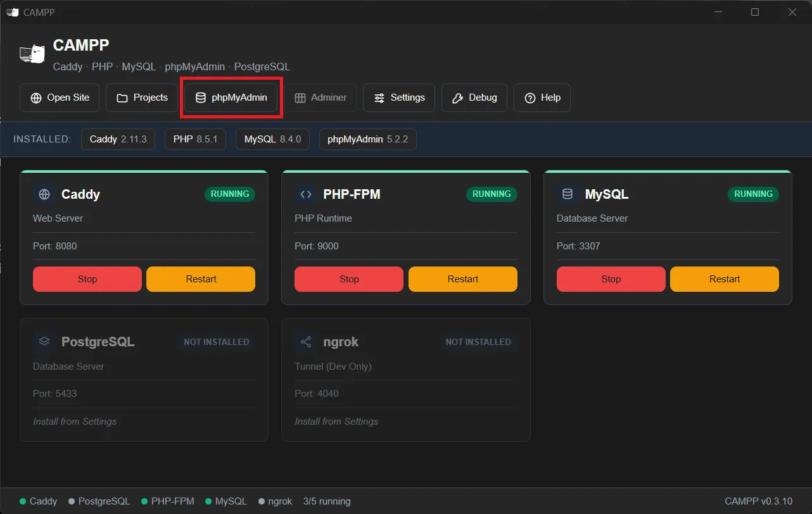Image resolution: width=812 pixels, height=514 pixels.
Task: Click ngrok status indicator in status bar
Action: point(276,501)
